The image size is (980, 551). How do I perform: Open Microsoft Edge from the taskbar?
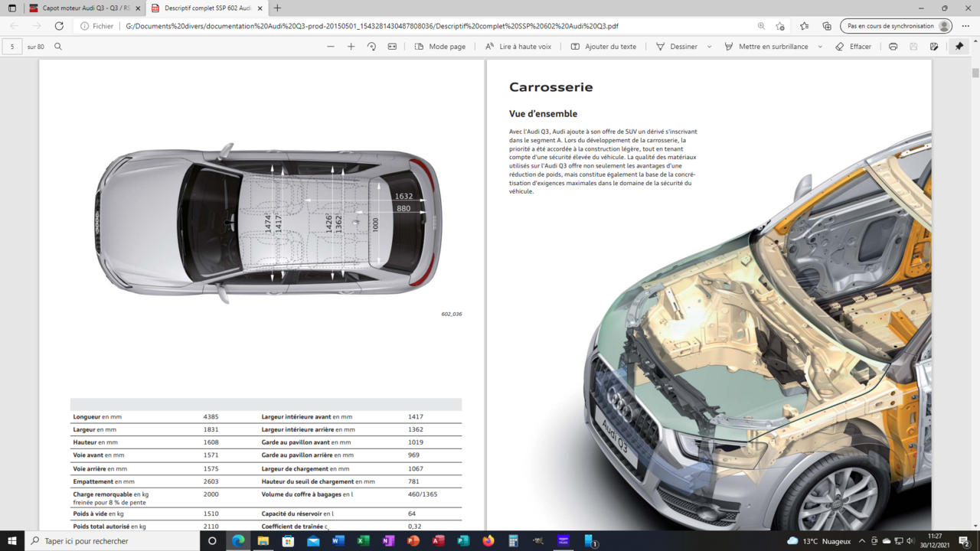(x=238, y=541)
